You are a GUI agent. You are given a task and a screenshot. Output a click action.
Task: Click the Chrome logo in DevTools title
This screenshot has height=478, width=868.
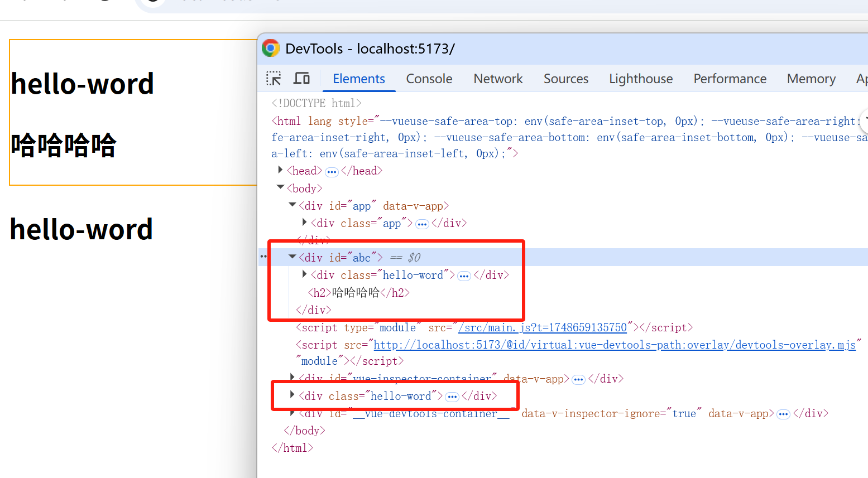pyautogui.click(x=271, y=49)
